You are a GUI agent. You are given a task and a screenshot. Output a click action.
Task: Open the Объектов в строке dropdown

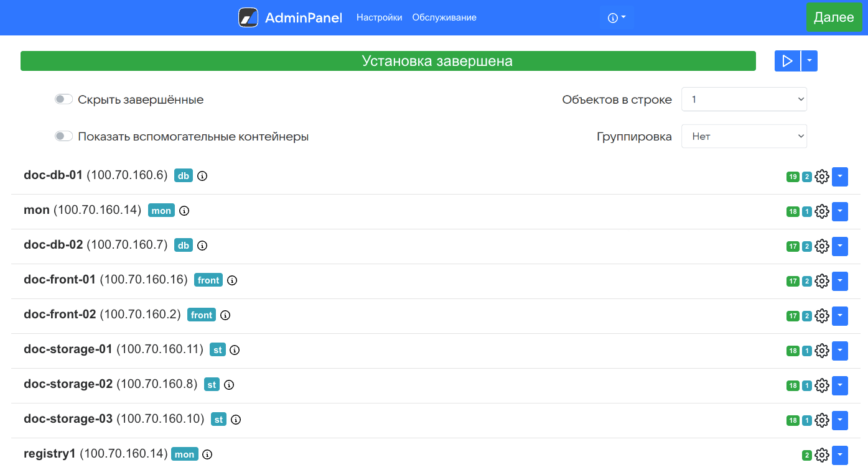[x=744, y=99]
